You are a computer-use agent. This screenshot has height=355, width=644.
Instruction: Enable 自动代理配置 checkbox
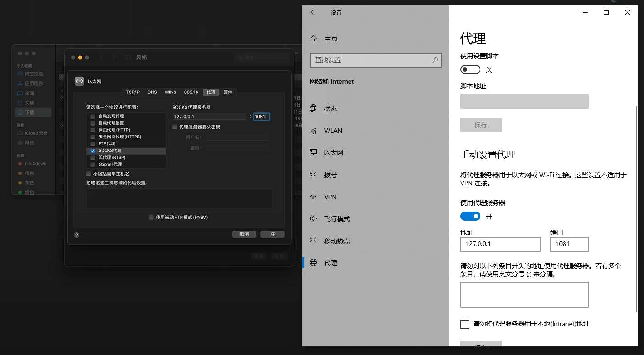[x=93, y=123]
